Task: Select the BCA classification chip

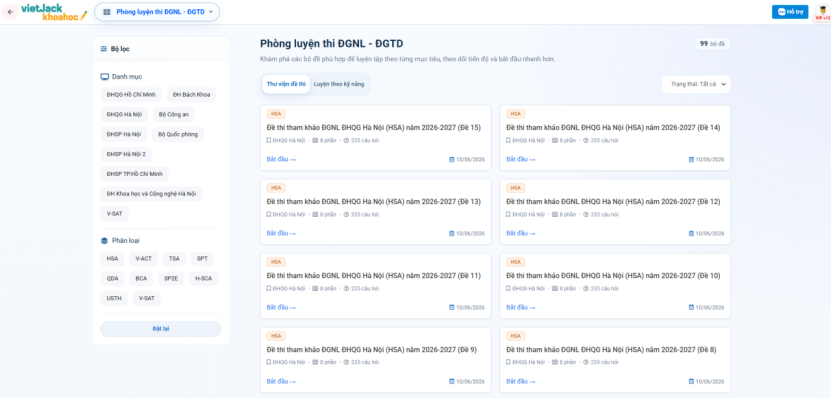Action: (142, 279)
